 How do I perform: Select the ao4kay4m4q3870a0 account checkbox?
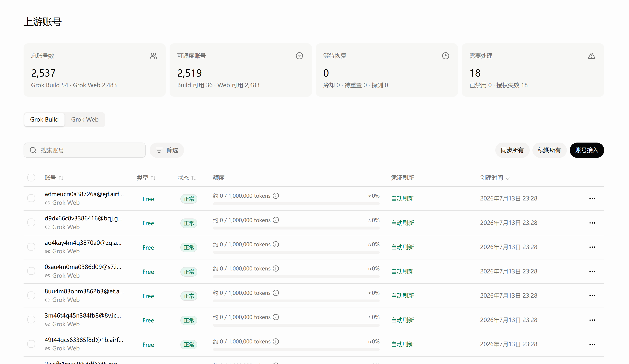point(31,247)
